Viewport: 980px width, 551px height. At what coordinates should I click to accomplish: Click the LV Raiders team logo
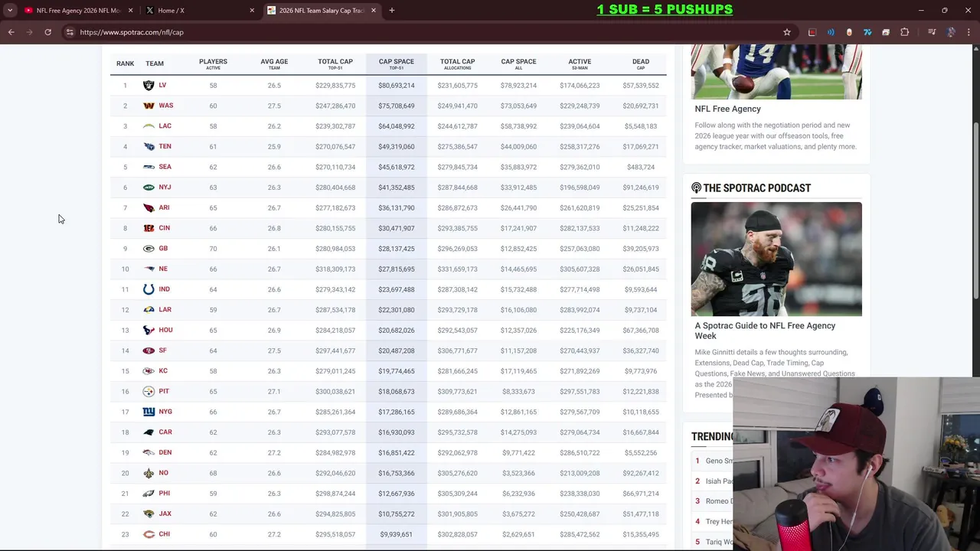149,85
